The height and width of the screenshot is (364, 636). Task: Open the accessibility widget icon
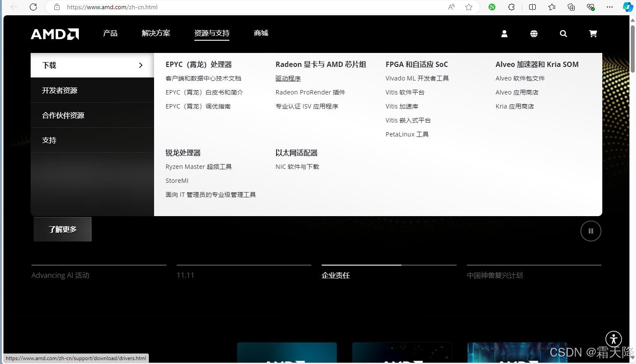pyautogui.click(x=614, y=339)
